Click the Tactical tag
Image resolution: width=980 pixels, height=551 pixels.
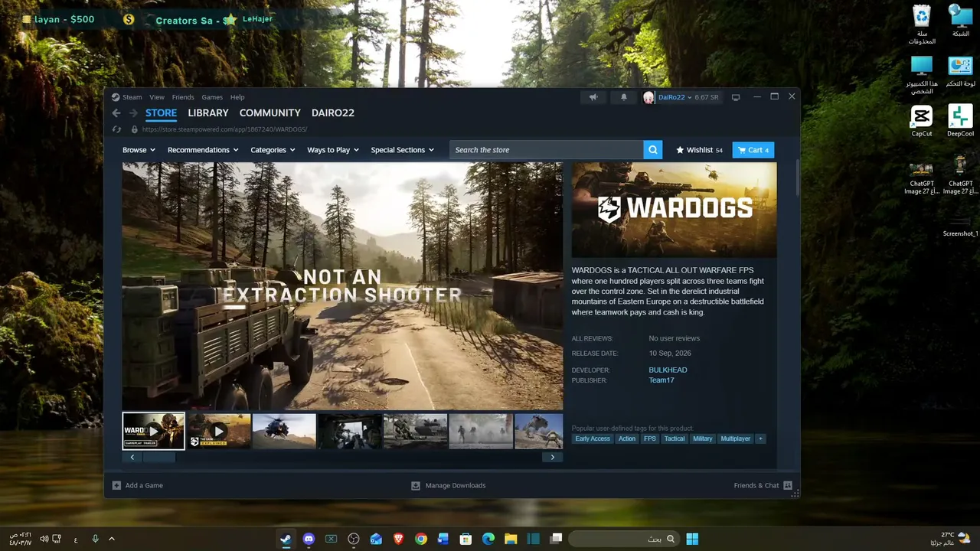675,439
